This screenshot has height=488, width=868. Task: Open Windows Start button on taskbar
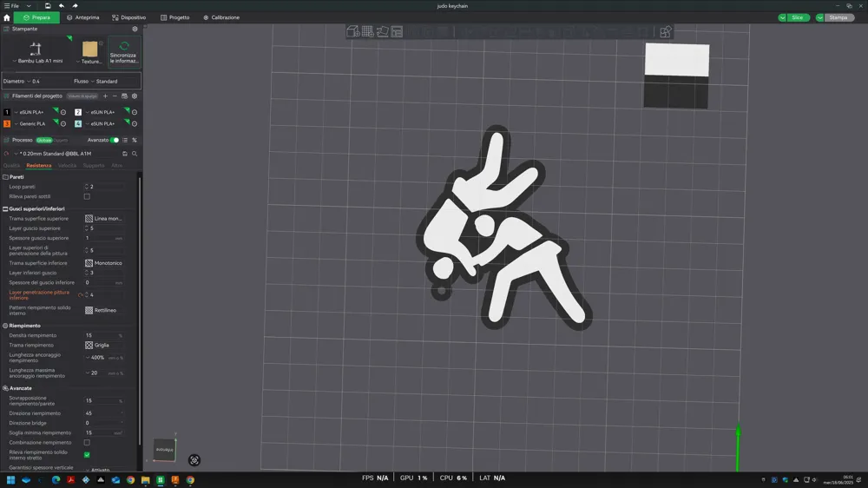pos(10,480)
